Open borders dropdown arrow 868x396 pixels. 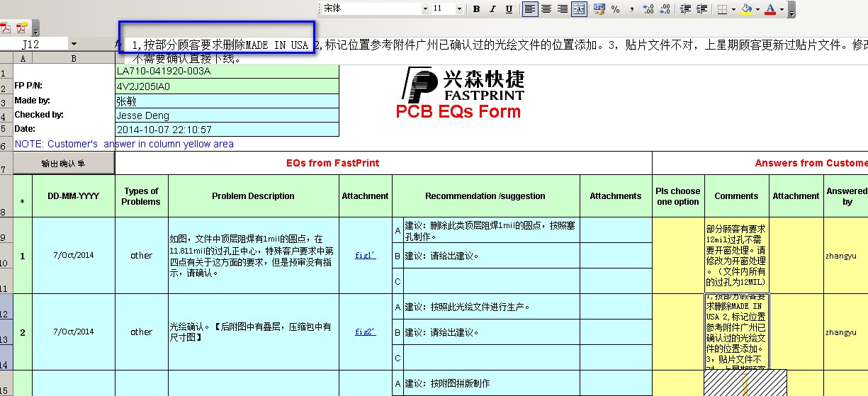pos(733,9)
